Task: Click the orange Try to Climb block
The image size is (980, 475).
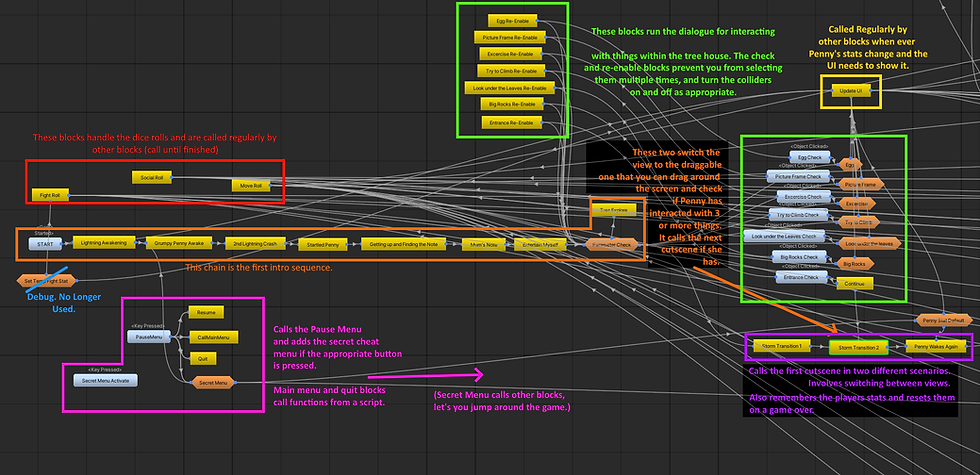Action: [x=858, y=222]
